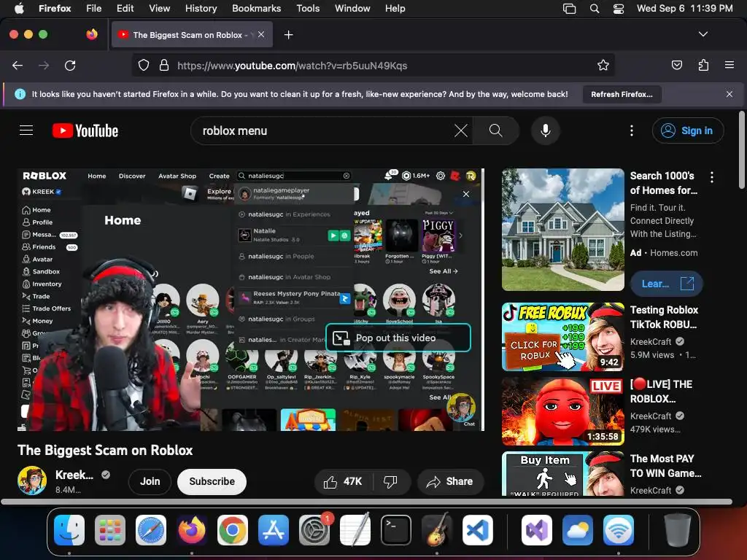Open Testing Roblox TikTok video thumbnail
This screenshot has width=747, height=560.
tap(562, 337)
